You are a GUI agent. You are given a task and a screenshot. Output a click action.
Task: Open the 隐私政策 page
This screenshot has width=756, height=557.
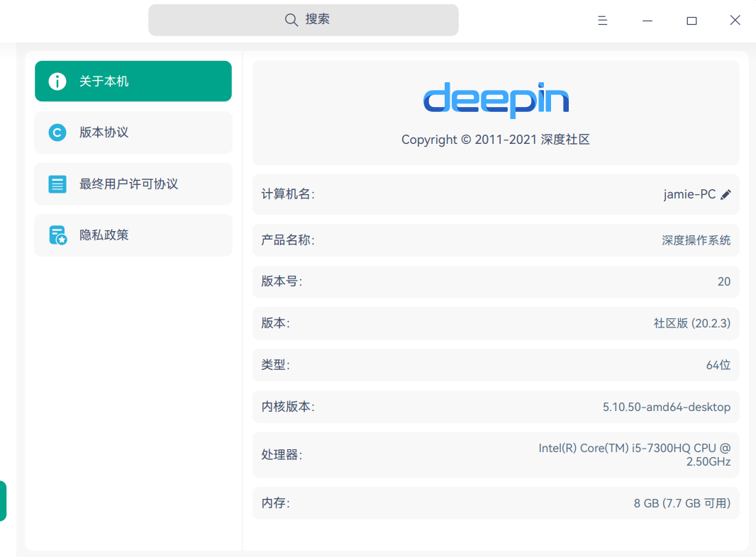(133, 235)
